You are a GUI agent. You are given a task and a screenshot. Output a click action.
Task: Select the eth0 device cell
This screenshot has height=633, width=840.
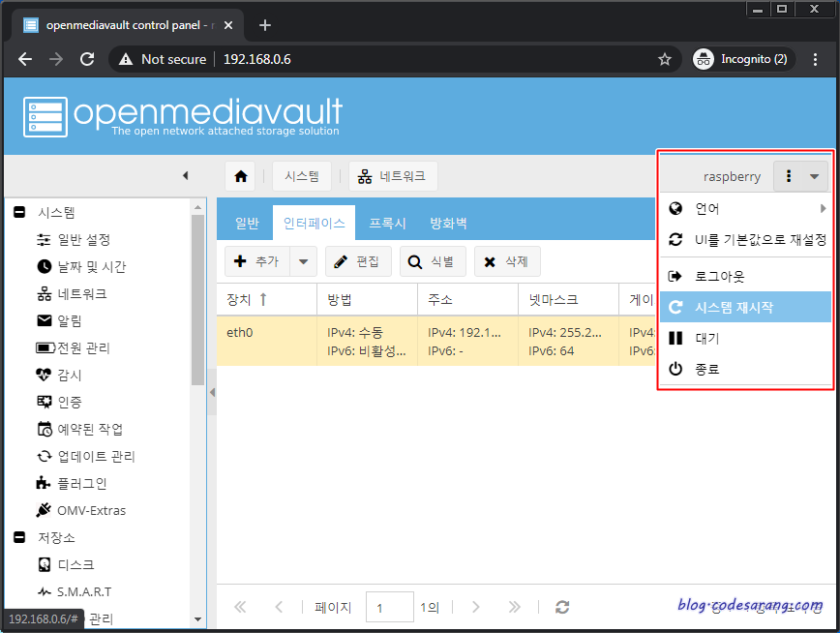267,342
